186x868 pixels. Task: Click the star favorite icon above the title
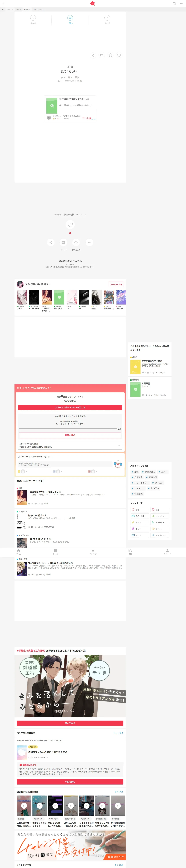click(x=110, y=55)
